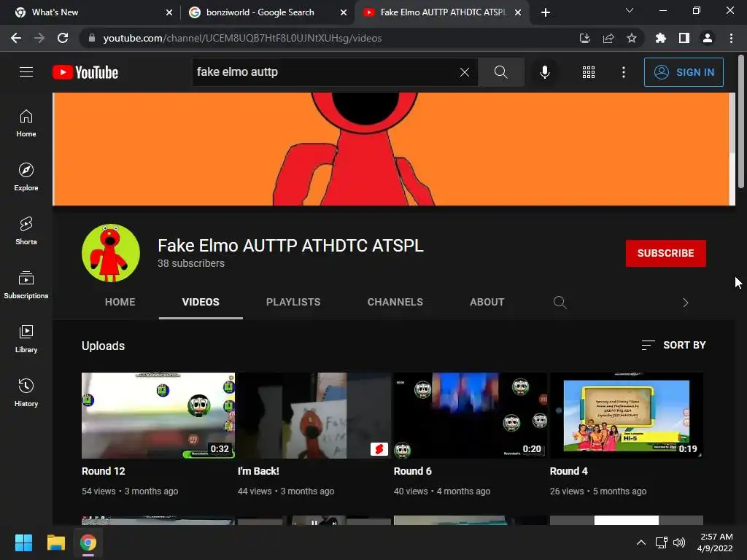This screenshot has height=560, width=747.
Task: Click the page vertical scrollbar
Action: [741, 122]
